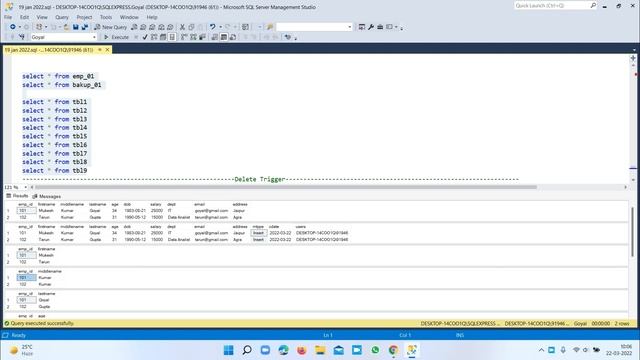Switch output to Results to File
Image resolution: width=640 pixels, height=360 pixels.
click(233, 37)
